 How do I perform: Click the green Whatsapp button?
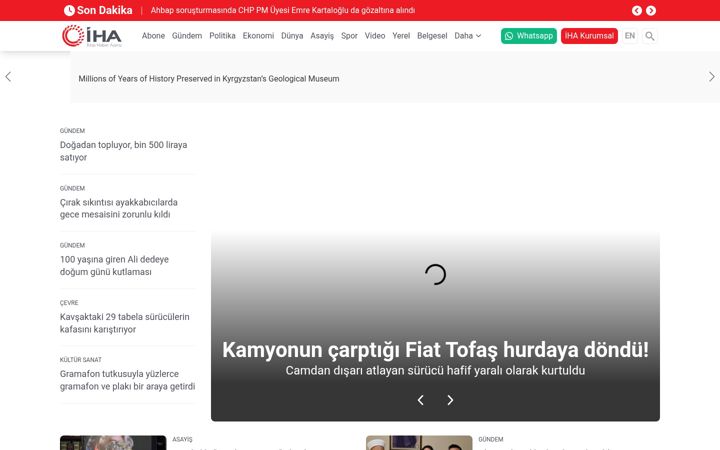tap(529, 36)
